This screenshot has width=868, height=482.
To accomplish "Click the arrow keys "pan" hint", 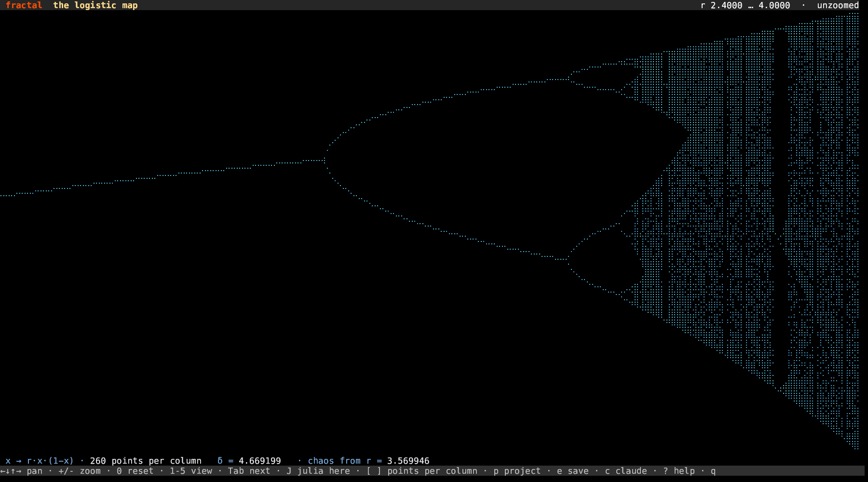I will pyautogui.click(x=21, y=471).
